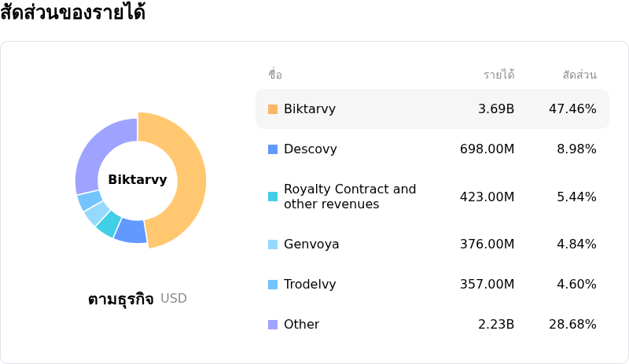Click the teal Royalty Contract legend swatch
The height and width of the screenshot is (364, 629).
273,197
